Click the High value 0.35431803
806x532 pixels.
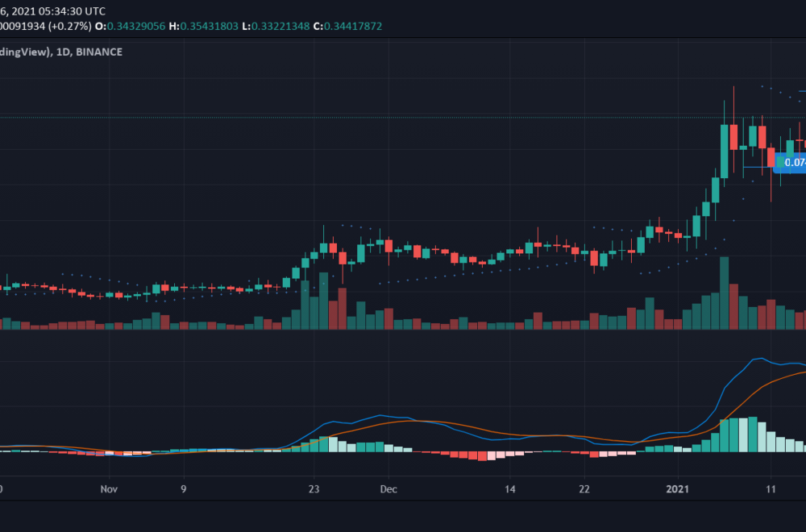point(210,27)
